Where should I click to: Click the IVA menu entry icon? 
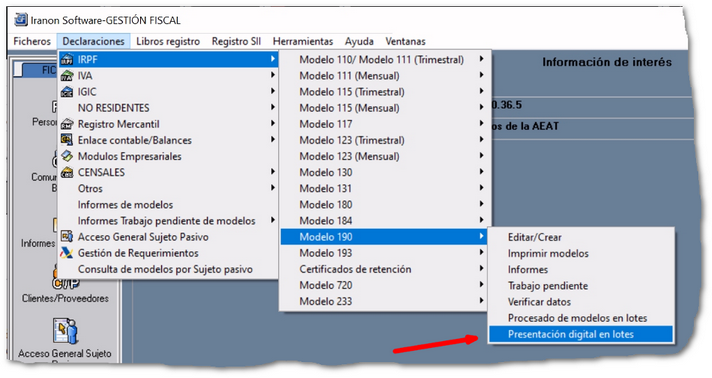tap(67, 76)
